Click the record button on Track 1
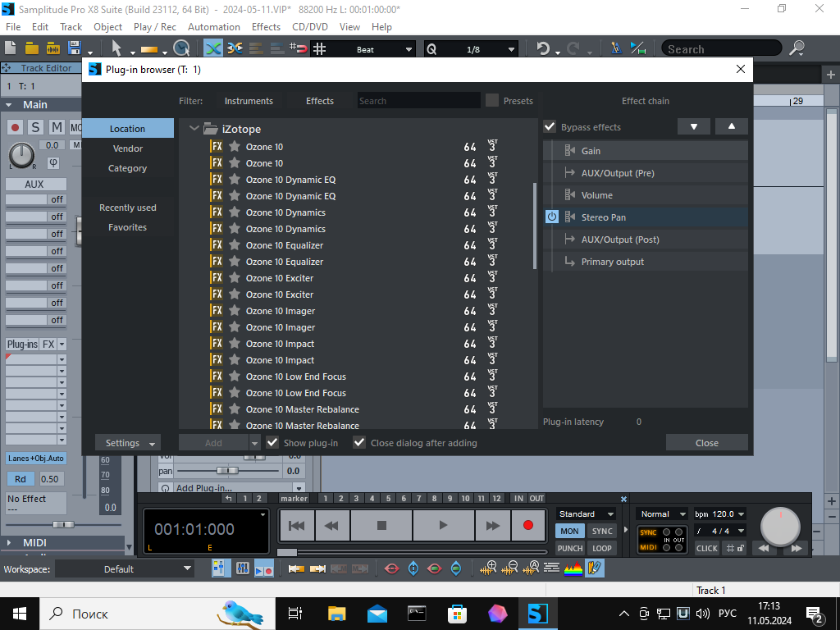Image resolution: width=840 pixels, height=630 pixels. tap(15, 127)
